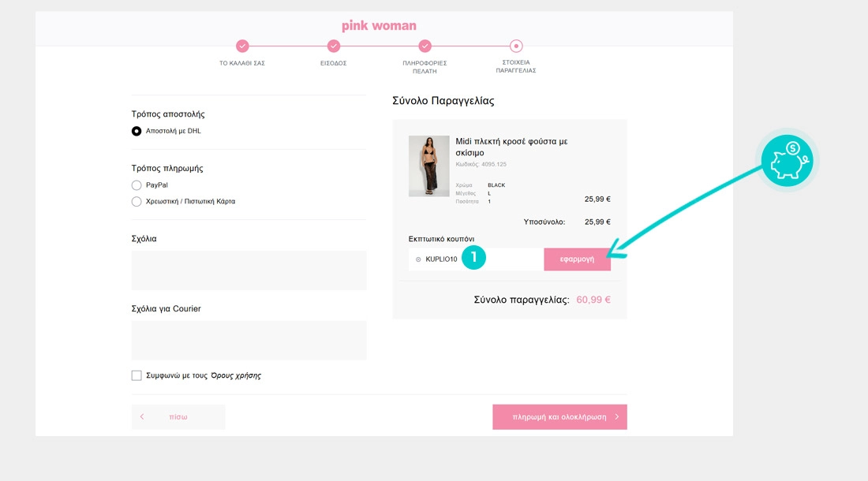
Task: Select PayPal as payment method
Action: (137, 185)
